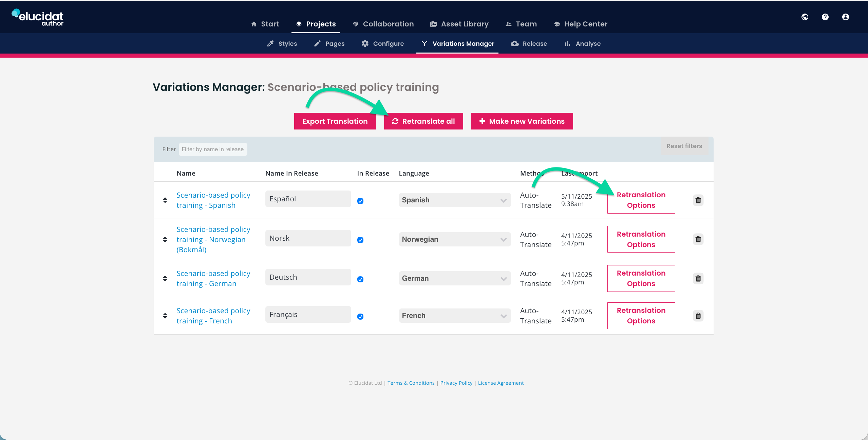
Task: Switch to the Analyse sub-tab
Action: (583, 44)
